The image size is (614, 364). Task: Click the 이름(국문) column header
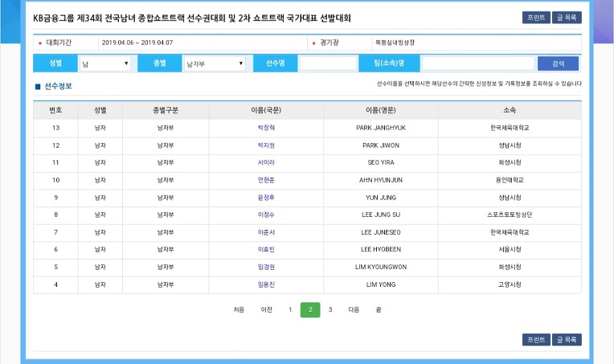tap(266, 110)
